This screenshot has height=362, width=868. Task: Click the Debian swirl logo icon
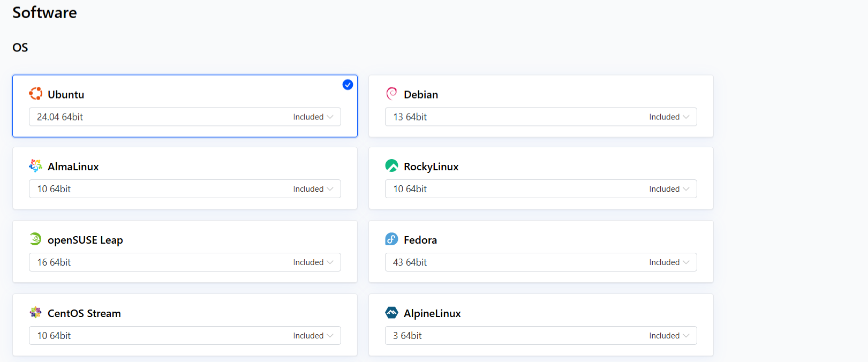(392, 94)
